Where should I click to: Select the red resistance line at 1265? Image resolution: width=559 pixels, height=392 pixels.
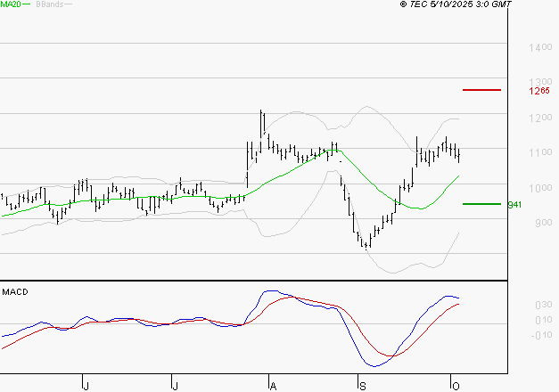click(481, 90)
